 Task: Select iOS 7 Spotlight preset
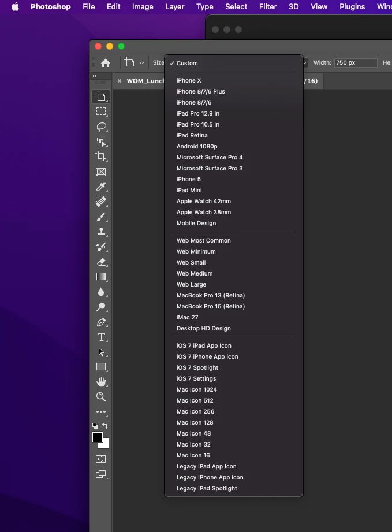pos(234,367)
